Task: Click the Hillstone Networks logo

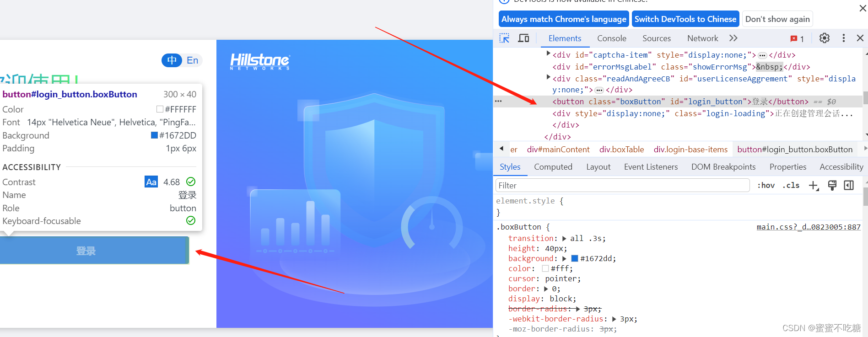Action: (x=260, y=61)
